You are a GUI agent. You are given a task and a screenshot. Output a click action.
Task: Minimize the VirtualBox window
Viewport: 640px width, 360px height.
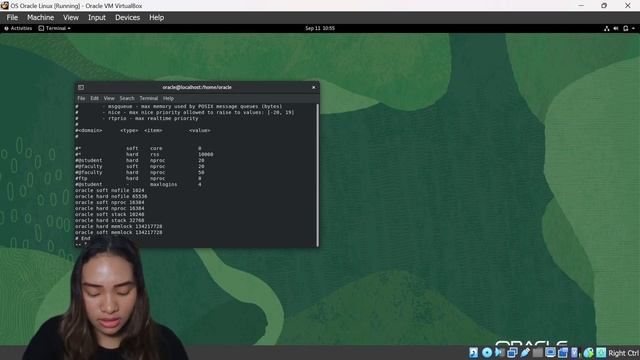pyautogui.click(x=581, y=5)
